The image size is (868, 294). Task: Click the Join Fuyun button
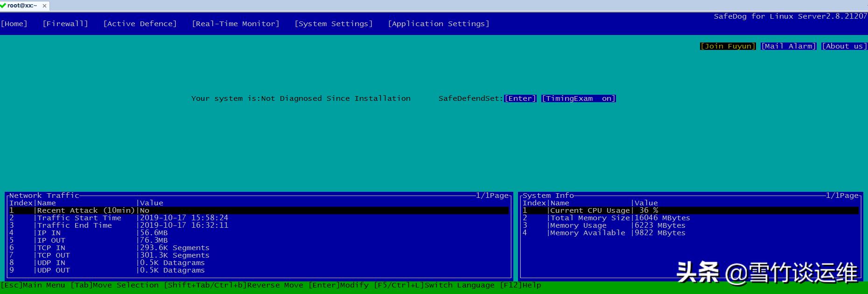click(x=728, y=46)
